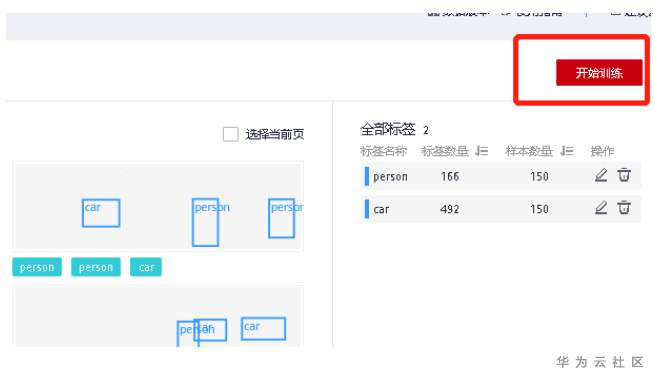Sort by 标签数量 using sort icon
The image size is (654, 384).
482,151
